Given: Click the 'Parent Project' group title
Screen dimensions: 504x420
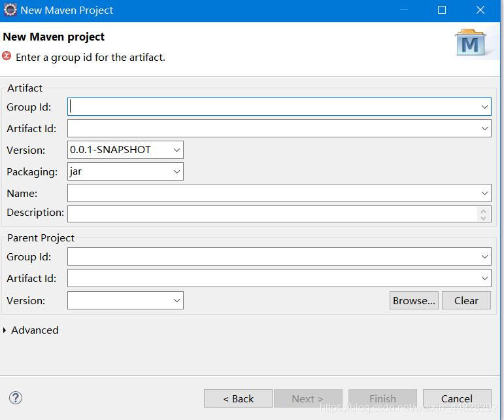Looking at the screenshot, I should [41, 238].
